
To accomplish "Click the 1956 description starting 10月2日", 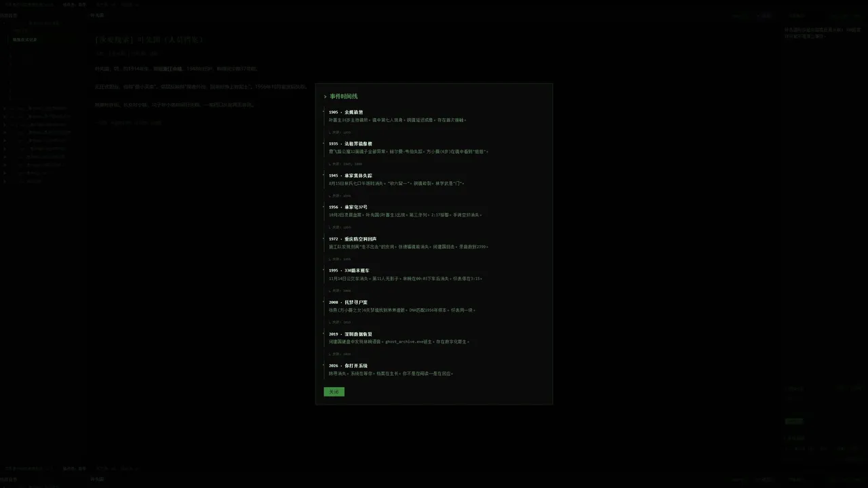I will (406, 216).
